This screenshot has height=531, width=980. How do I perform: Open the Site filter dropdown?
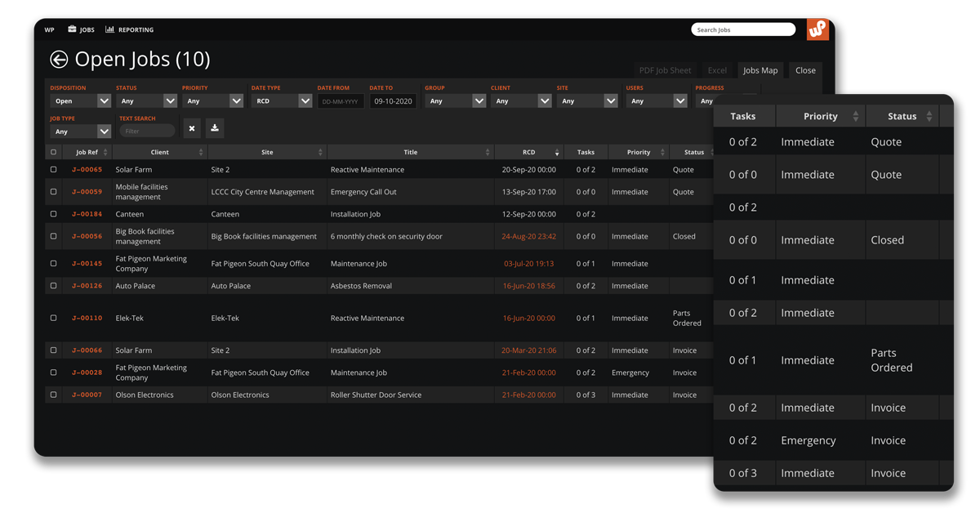(587, 101)
